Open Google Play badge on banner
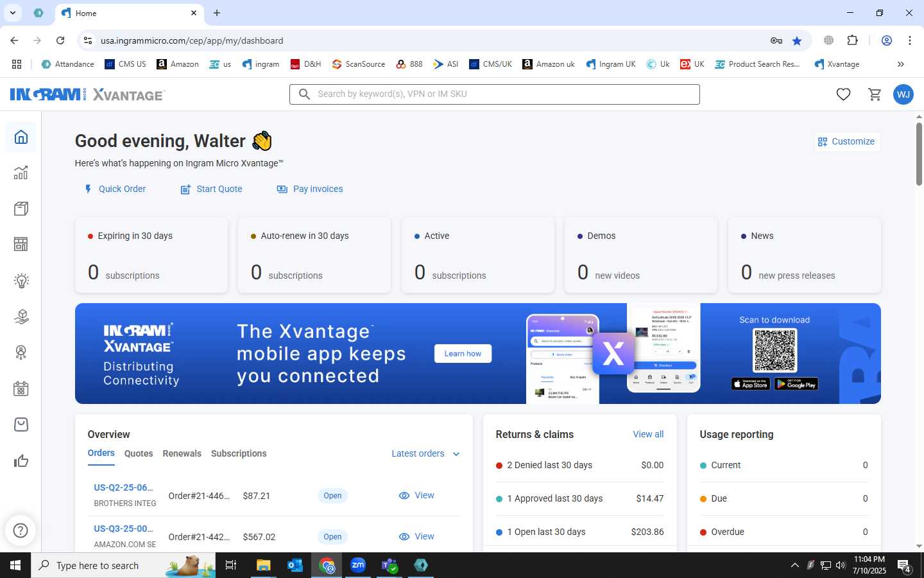The width and height of the screenshot is (924, 578). pyautogui.click(x=796, y=384)
